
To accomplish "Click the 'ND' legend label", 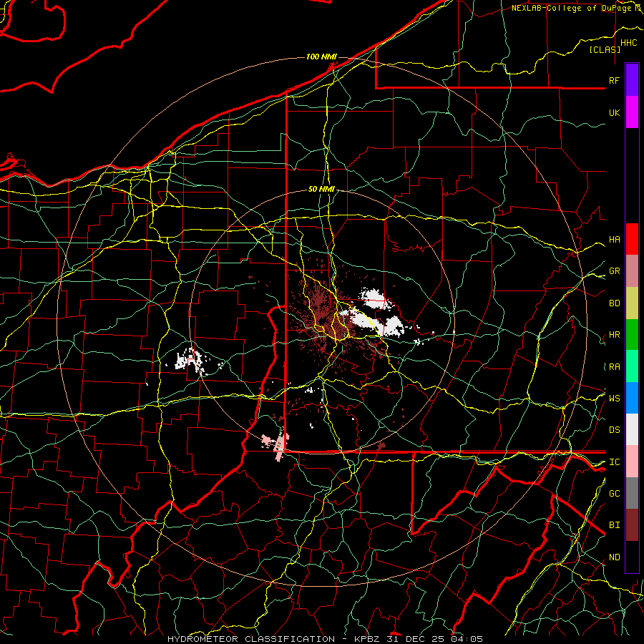I will click(x=614, y=557).
